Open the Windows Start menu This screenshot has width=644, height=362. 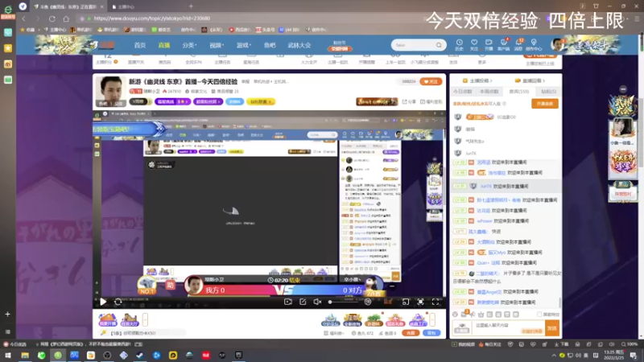tap(8, 356)
